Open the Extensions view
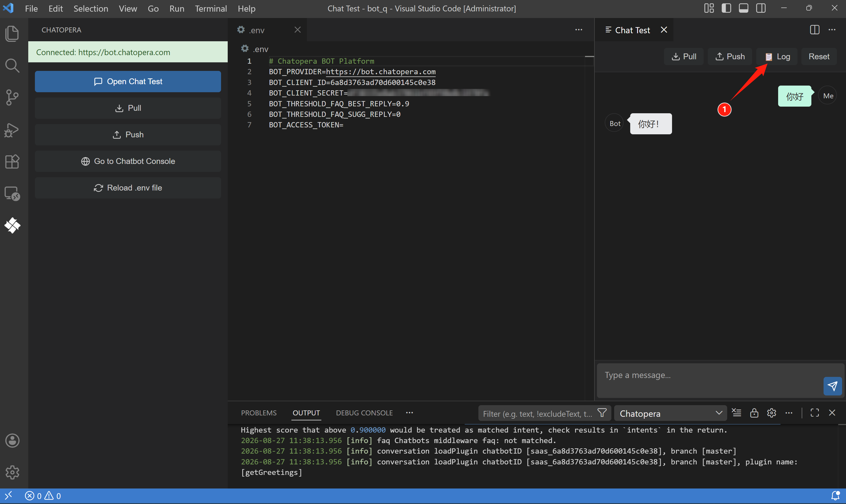This screenshot has height=504, width=846. pyautogui.click(x=12, y=161)
